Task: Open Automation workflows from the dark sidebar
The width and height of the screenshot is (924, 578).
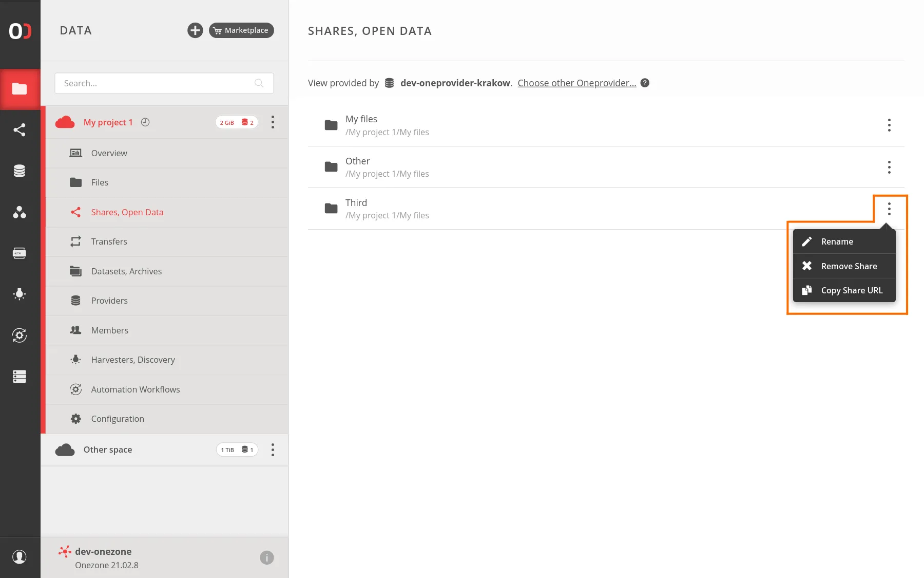Action: [20, 335]
